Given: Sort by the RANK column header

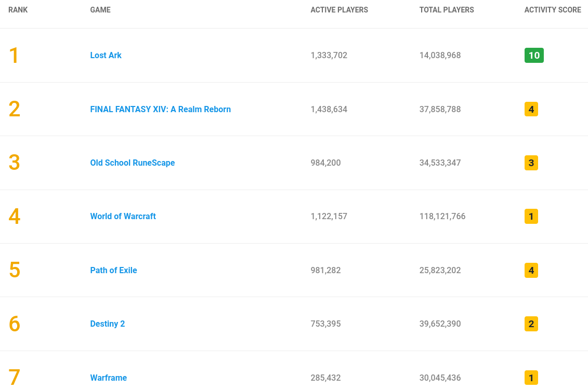Looking at the screenshot, I should pyautogui.click(x=18, y=10).
